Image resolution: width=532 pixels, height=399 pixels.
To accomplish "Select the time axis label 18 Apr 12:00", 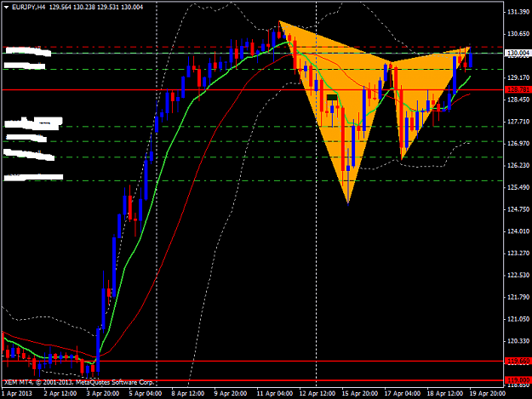I will pos(445,393).
